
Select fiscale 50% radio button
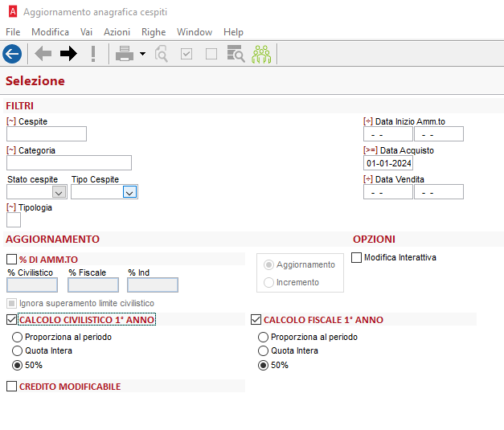click(x=263, y=366)
